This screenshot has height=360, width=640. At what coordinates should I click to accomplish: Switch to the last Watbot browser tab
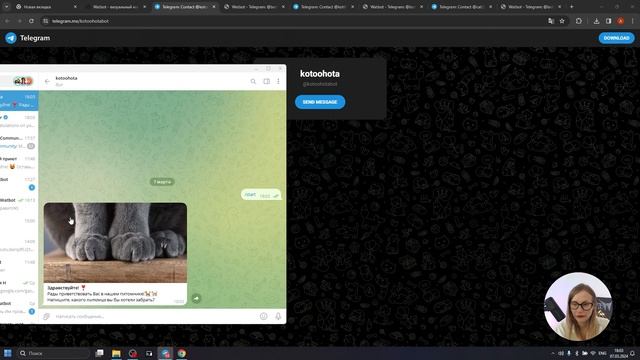[531, 7]
